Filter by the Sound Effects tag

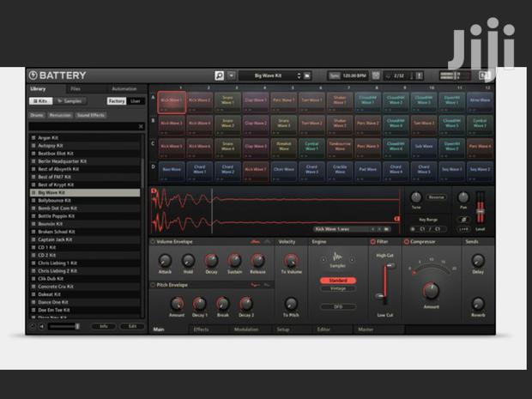point(91,115)
